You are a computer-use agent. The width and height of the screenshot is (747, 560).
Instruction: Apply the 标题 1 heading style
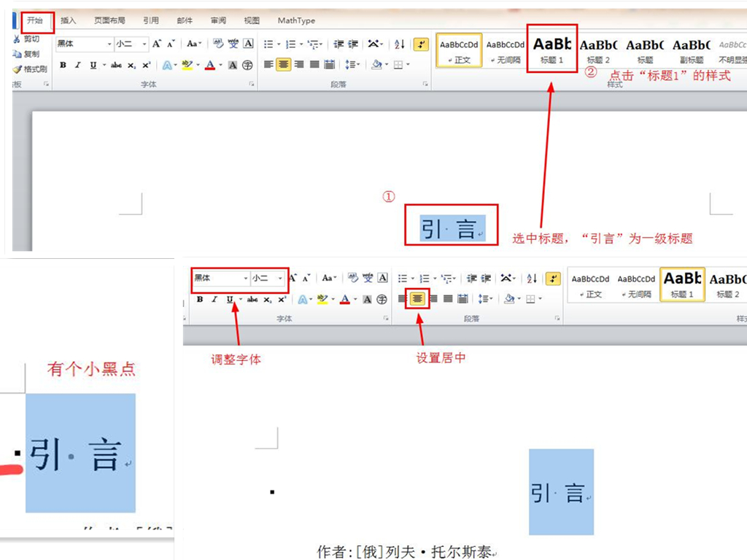(x=551, y=49)
